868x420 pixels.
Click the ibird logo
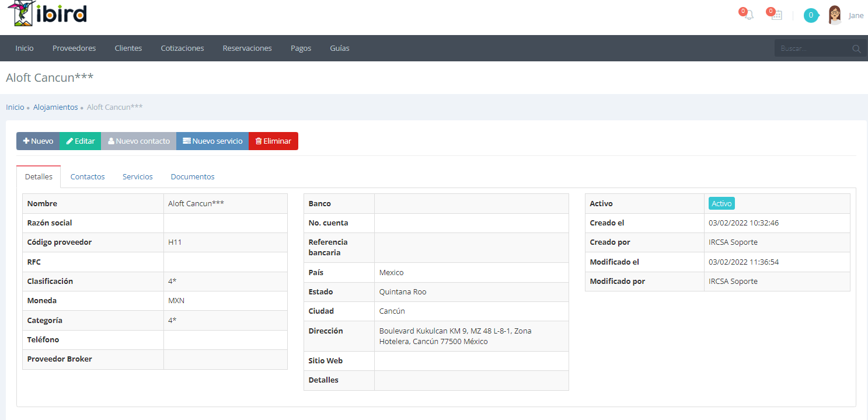[x=48, y=13]
